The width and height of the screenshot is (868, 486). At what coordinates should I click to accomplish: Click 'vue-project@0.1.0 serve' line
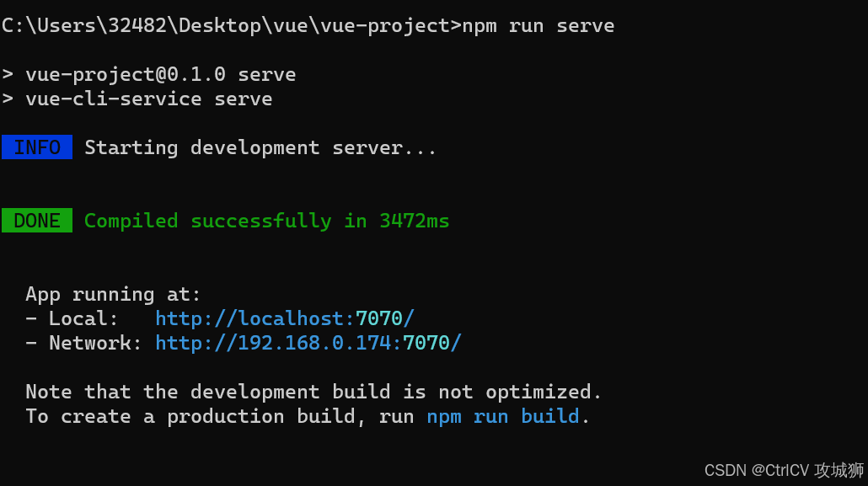tap(160, 75)
